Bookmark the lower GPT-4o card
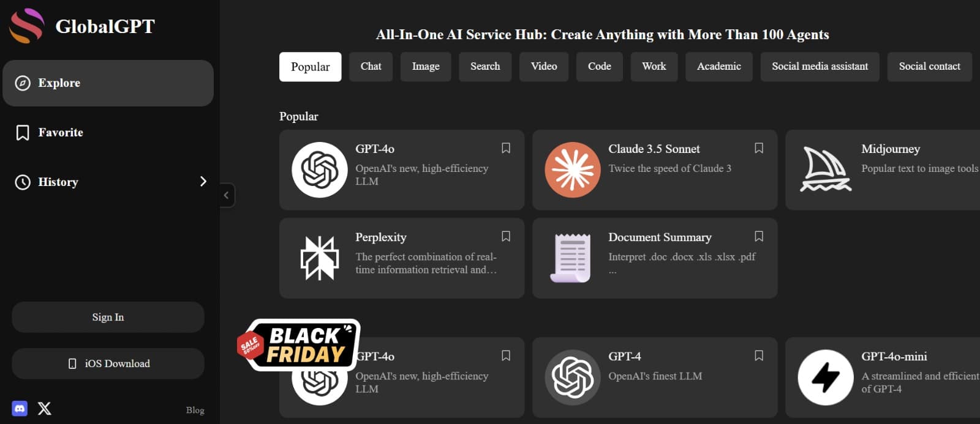Viewport: 980px width, 424px height. tap(506, 355)
